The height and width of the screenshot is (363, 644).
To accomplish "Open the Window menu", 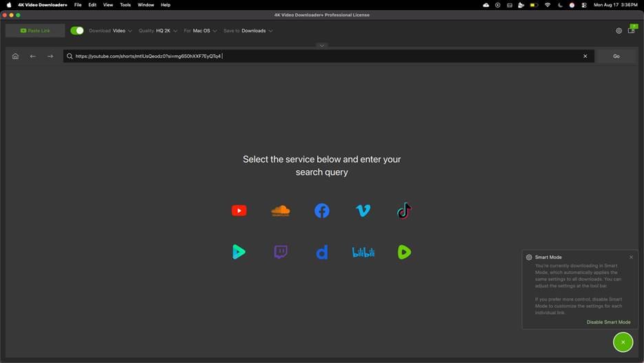I will [x=146, y=5].
